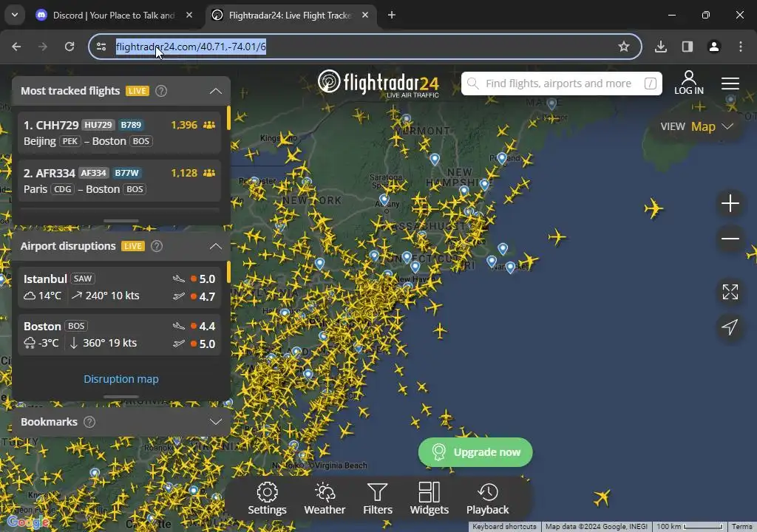The width and height of the screenshot is (757, 532).
Task: Open browser downloads
Action: (661, 47)
